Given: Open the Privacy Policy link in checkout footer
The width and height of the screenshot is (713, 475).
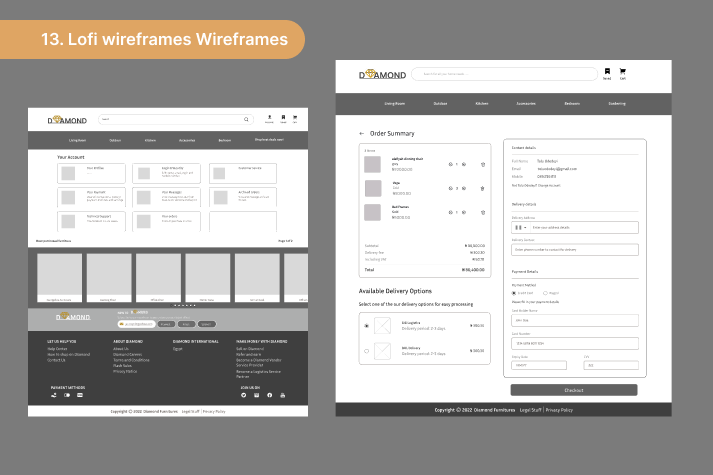Looking at the screenshot, I should pyautogui.click(x=559, y=410).
